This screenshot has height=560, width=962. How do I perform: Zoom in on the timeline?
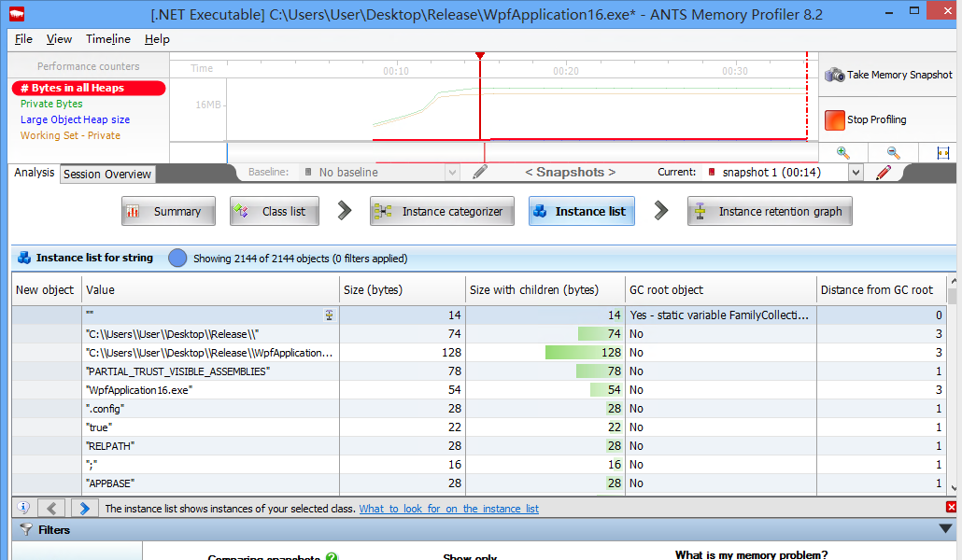click(x=843, y=153)
